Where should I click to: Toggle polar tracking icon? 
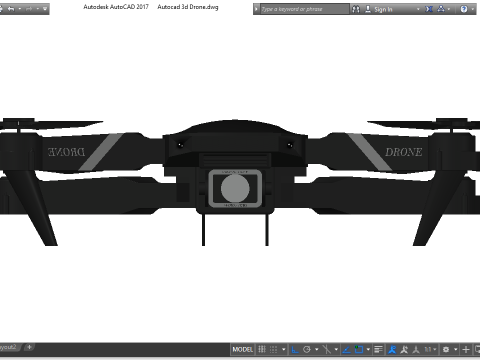coord(307,349)
